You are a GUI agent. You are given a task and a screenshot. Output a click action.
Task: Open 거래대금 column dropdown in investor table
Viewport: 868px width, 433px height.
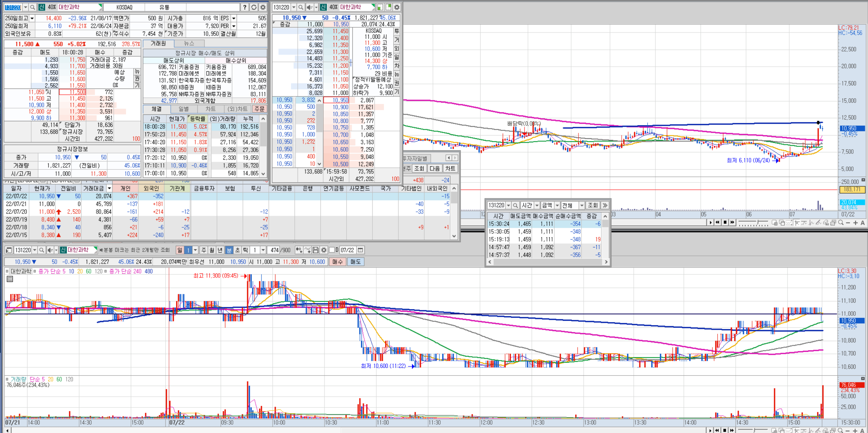(109, 188)
